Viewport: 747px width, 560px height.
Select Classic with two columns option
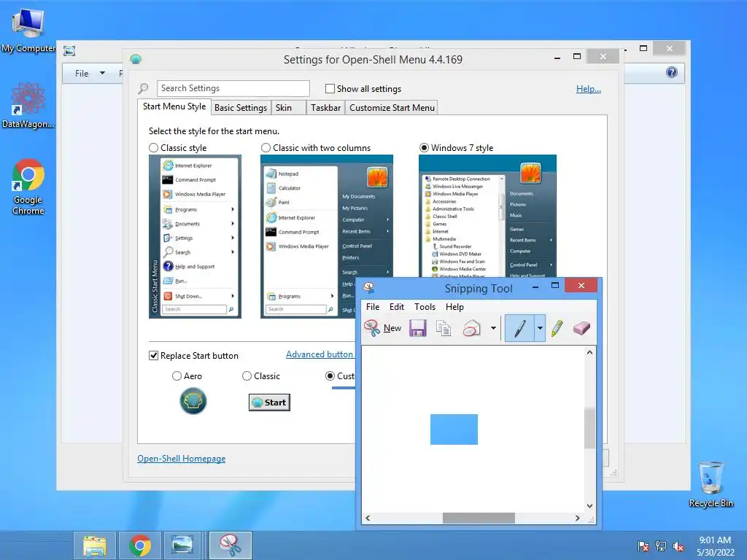[x=266, y=147]
